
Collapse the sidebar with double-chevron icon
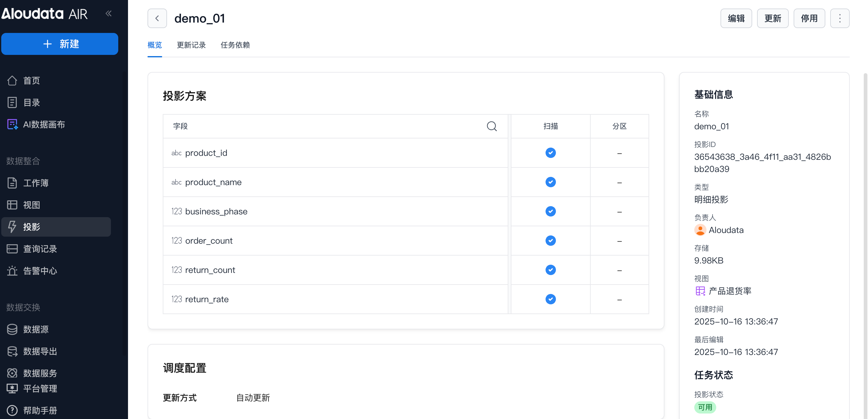(x=108, y=13)
